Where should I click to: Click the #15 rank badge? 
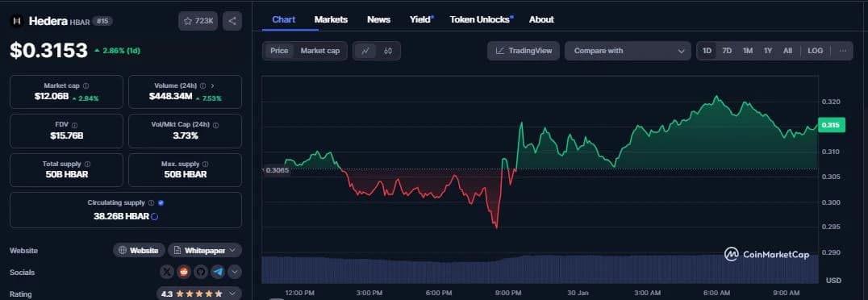[x=102, y=21]
